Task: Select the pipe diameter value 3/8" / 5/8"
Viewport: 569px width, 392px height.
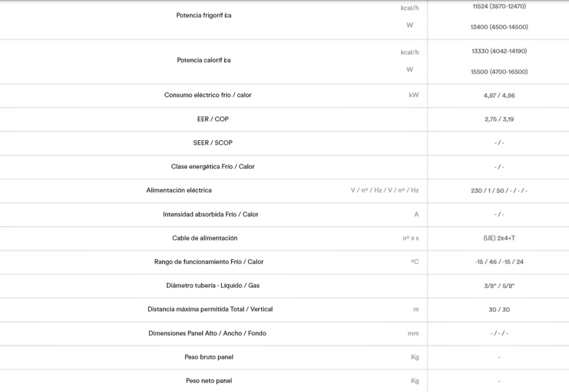Action: point(499,286)
